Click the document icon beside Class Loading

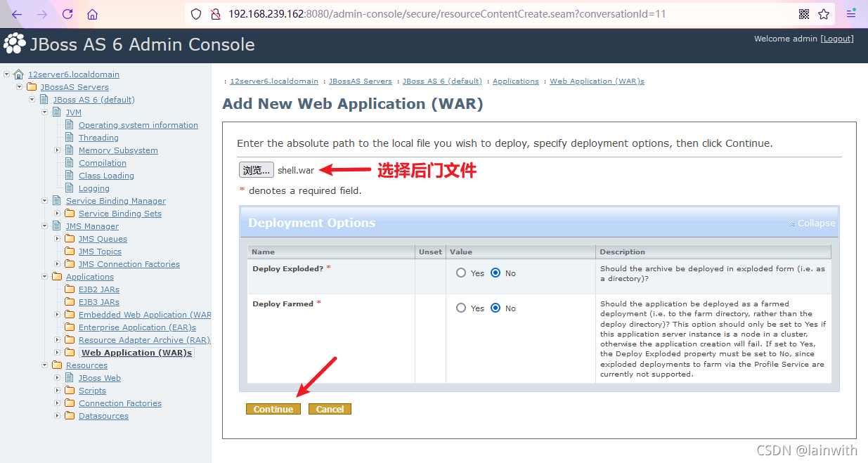pyautogui.click(x=70, y=176)
